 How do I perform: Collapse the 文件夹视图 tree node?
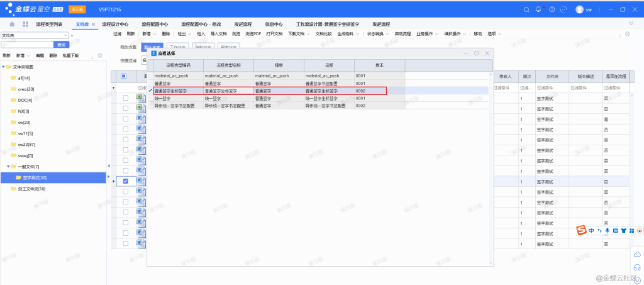pos(4,67)
